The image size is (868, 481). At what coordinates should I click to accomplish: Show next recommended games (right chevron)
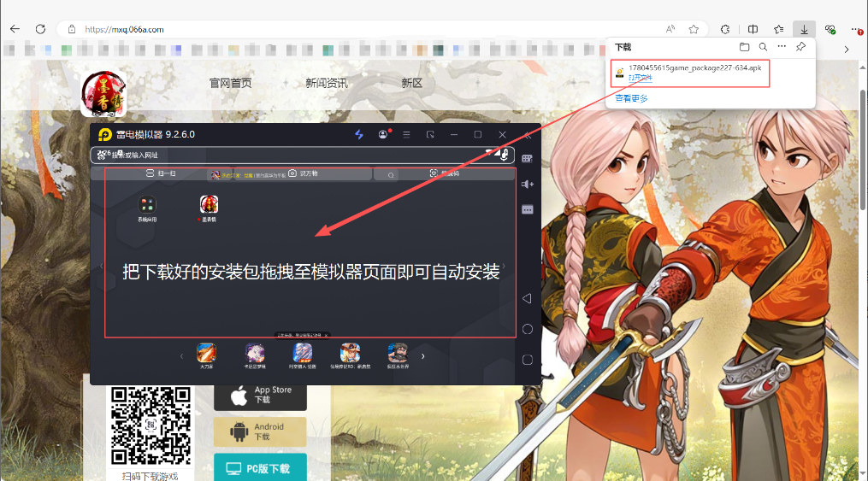tap(423, 356)
